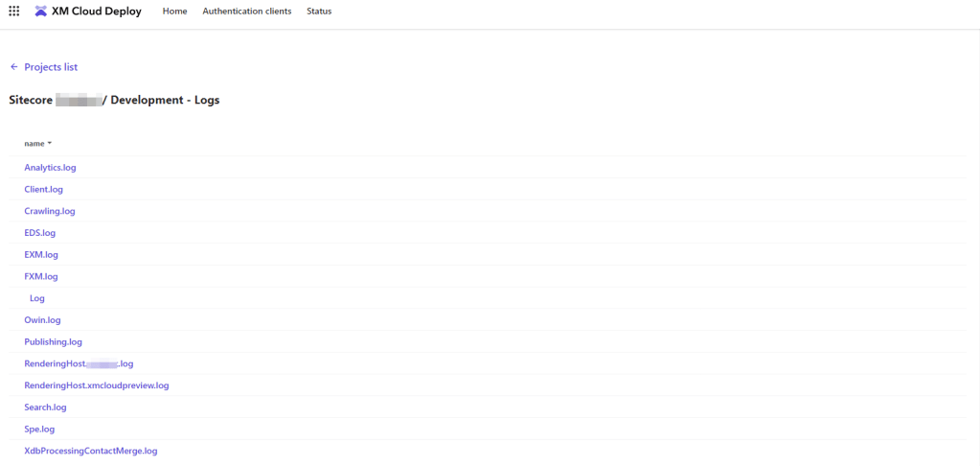Open the FXM.log file

pyautogui.click(x=41, y=277)
